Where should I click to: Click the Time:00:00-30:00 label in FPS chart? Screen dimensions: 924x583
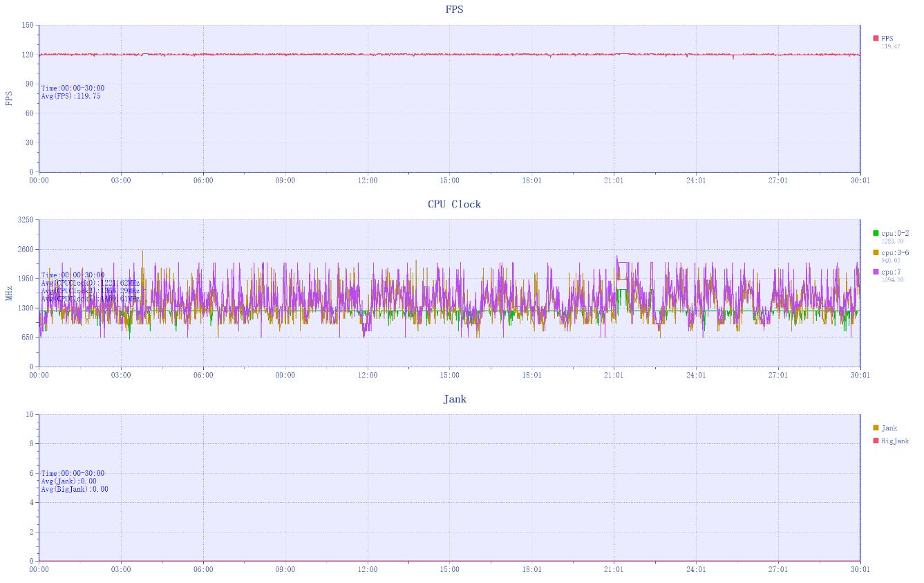coord(73,89)
